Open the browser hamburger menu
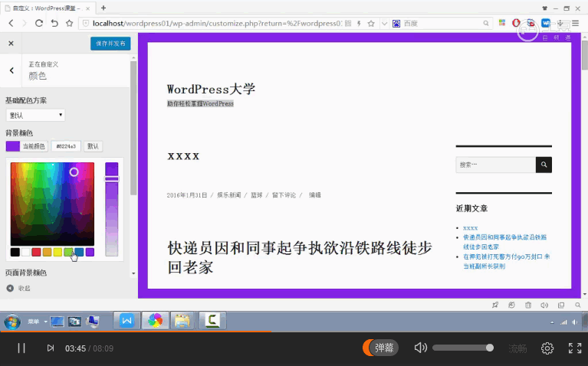Viewport: 588px width, 366px height. (x=575, y=23)
